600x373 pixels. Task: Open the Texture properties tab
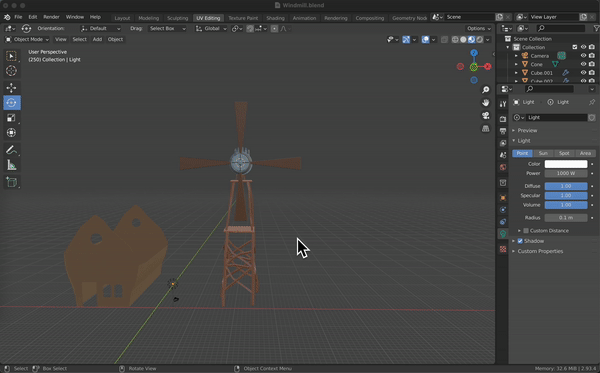click(x=503, y=249)
